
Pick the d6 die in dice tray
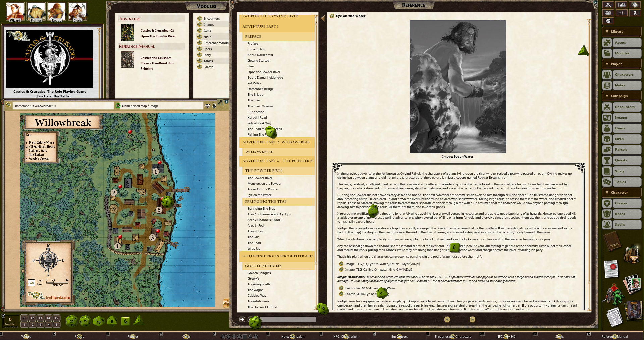tap(125, 321)
